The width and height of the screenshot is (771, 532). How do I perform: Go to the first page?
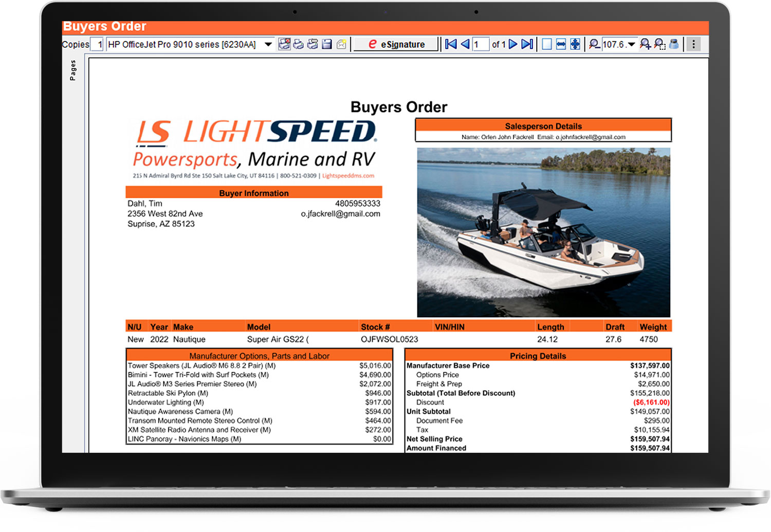pos(451,44)
